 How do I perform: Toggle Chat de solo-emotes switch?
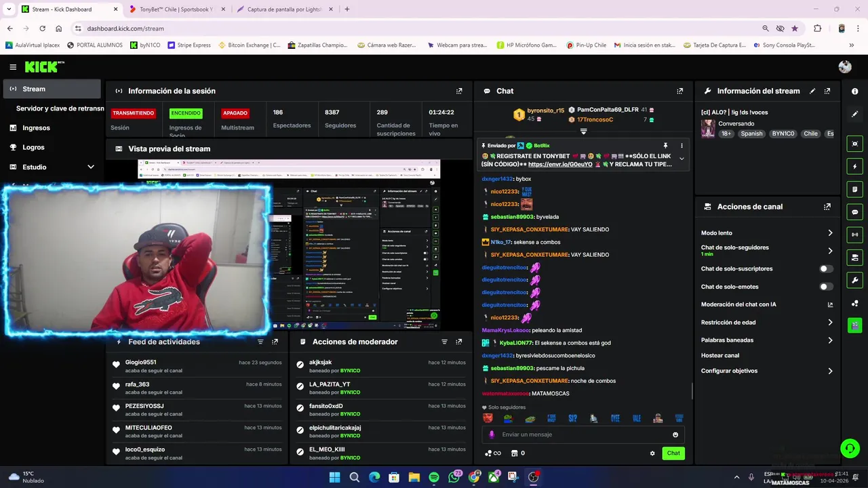tap(826, 287)
